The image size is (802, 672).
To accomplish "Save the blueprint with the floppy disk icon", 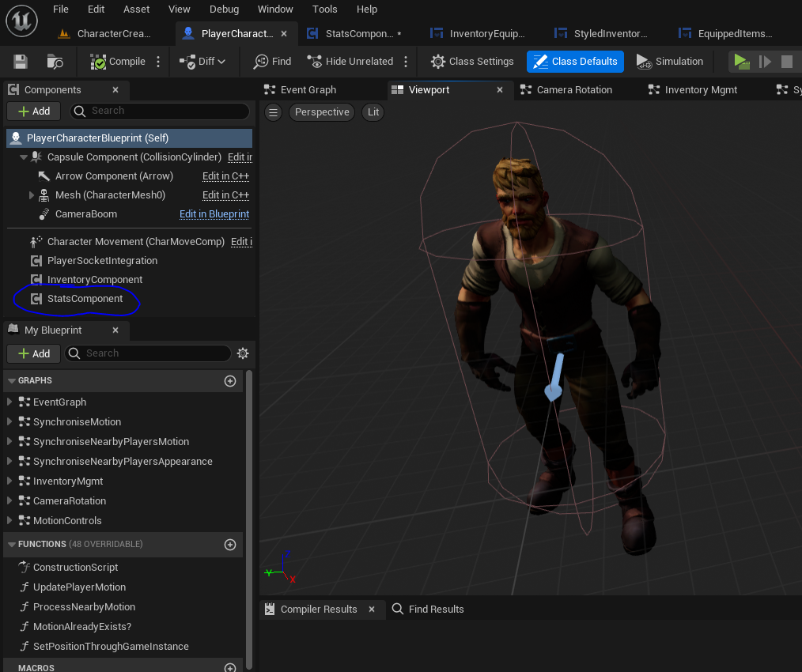I will click(x=21, y=62).
